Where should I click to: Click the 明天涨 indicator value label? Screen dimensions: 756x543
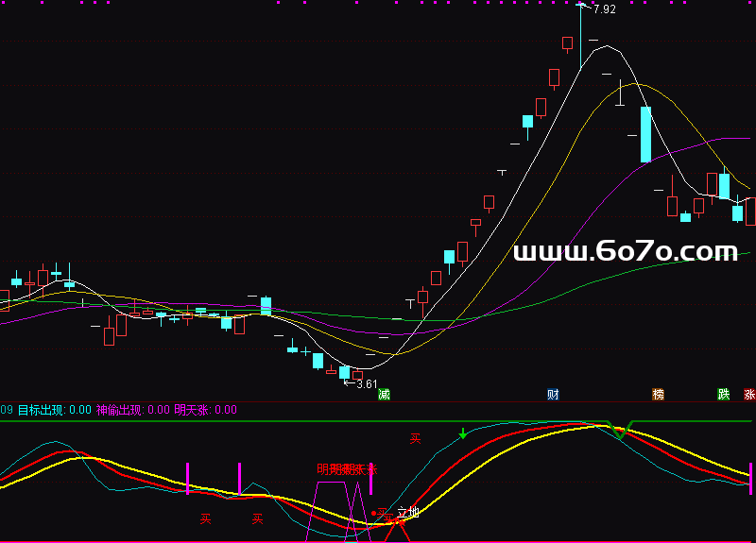206,410
